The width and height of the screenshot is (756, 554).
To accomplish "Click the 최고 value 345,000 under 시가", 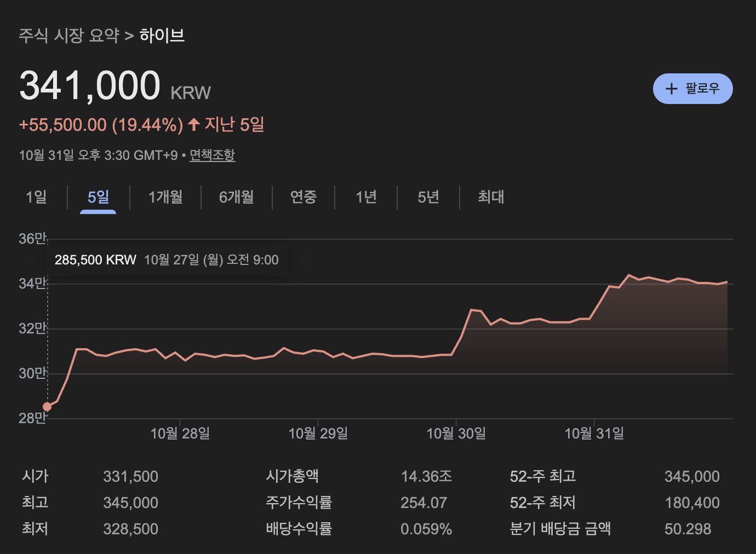I will pos(131,503).
